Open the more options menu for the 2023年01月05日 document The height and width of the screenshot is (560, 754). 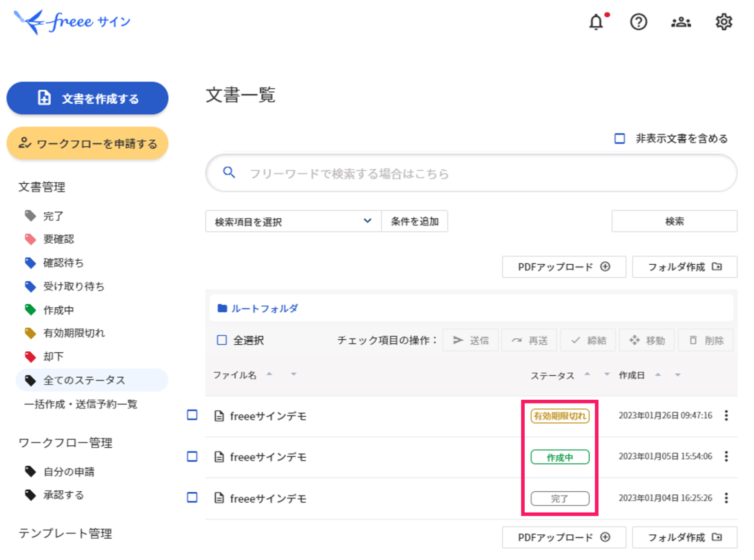(726, 456)
